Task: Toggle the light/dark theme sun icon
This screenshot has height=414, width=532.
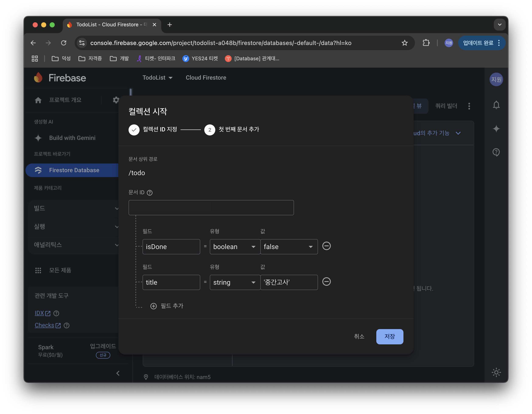Action: coord(496,372)
